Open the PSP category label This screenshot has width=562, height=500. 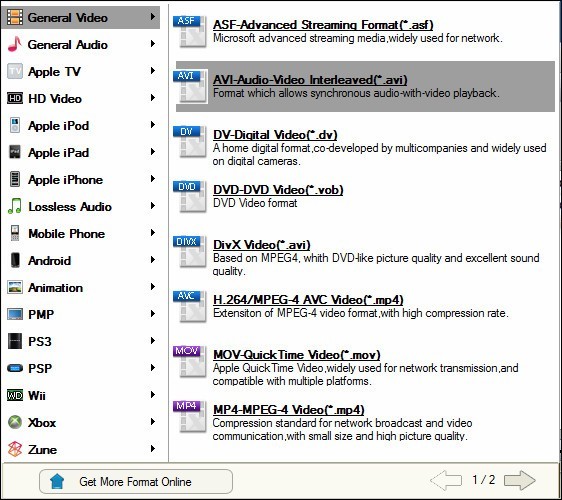tap(40, 368)
